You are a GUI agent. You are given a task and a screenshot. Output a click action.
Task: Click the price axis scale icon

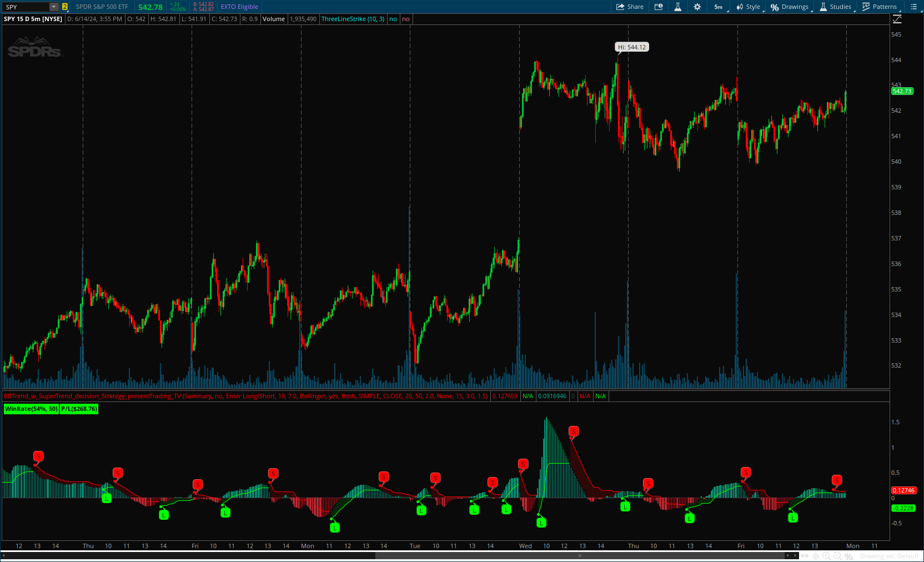(x=897, y=19)
